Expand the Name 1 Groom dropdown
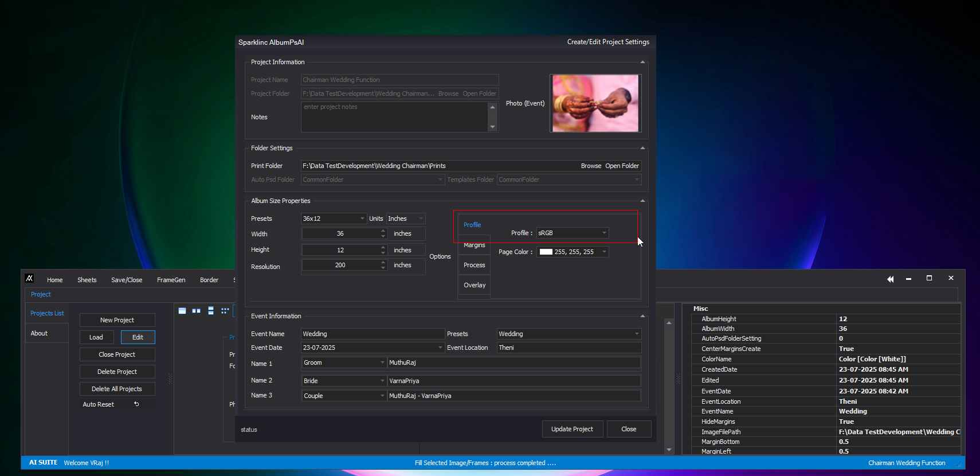 [383, 362]
